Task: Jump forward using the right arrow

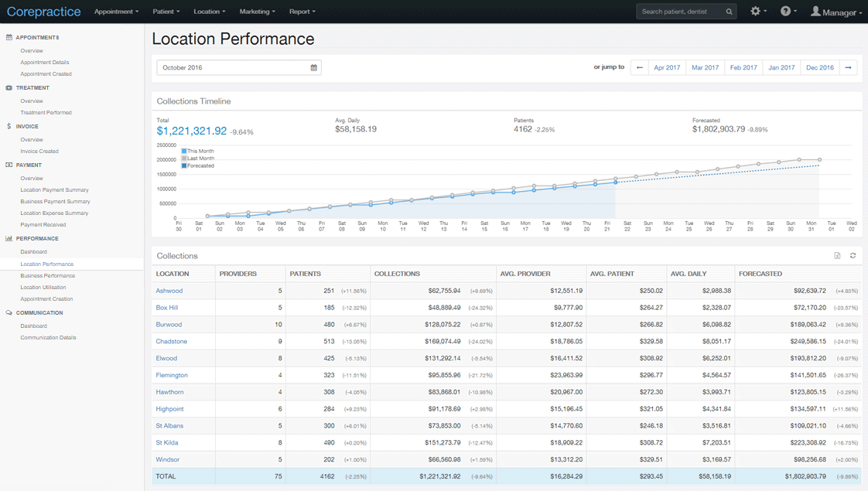Action: [848, 67]
